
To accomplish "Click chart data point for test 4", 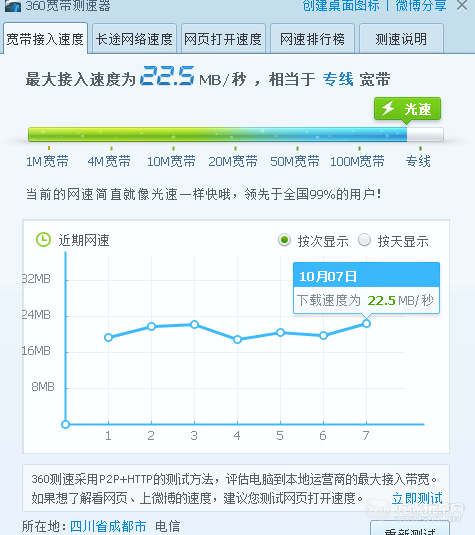I will 238,339.
